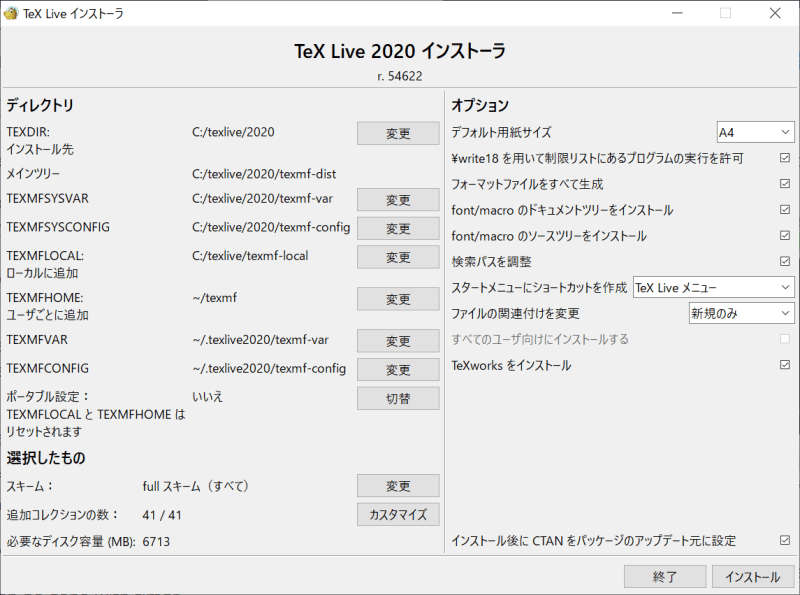The image size is (800, 595).
Task: Toggle TeXworks をインストール checkbox
Action: (x=785, y=365)
